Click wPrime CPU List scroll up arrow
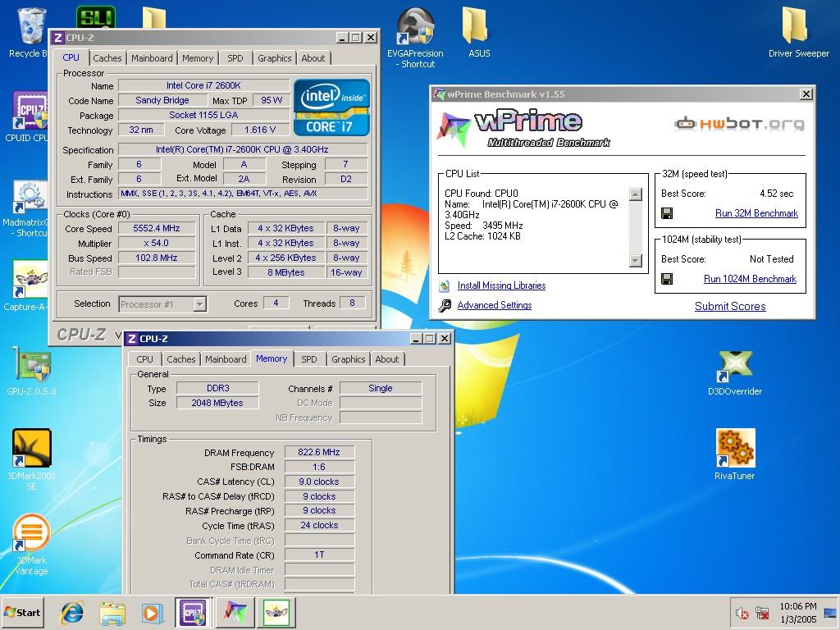 click(x=636, y=194)
